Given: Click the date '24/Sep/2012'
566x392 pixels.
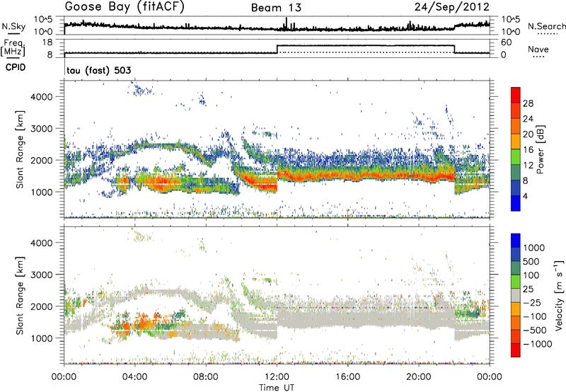Looking at the screenshot, I should [x=452, y=7].
